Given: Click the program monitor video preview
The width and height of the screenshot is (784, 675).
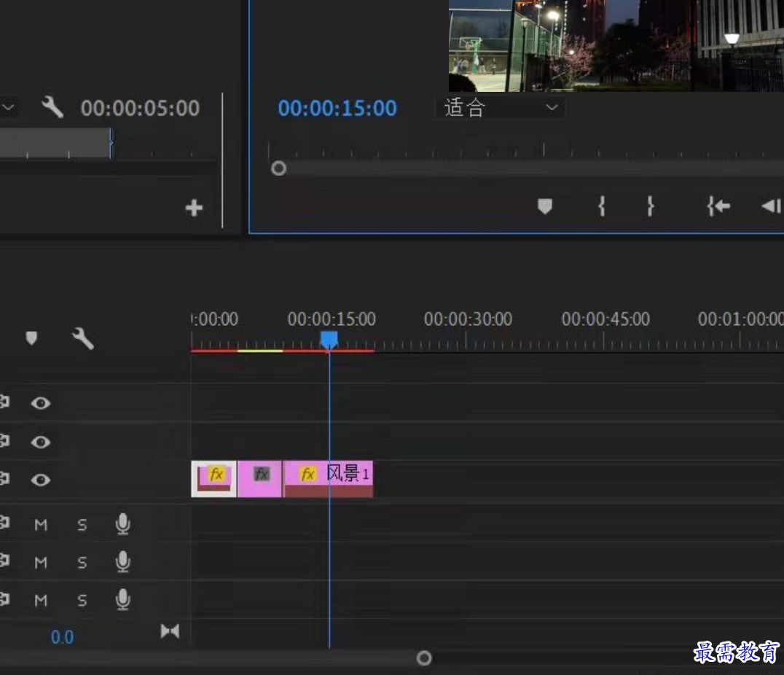Looking at the screenshot, I should (616, 45).
